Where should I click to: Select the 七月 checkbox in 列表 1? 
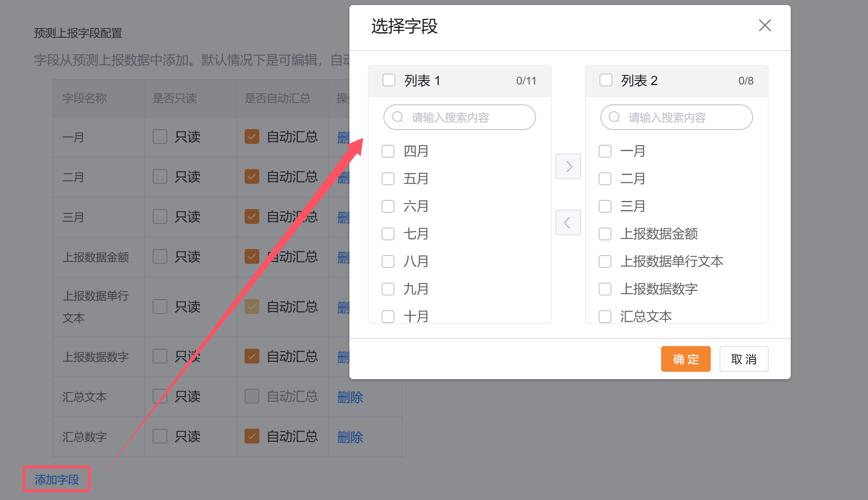[x=388, y=234]
